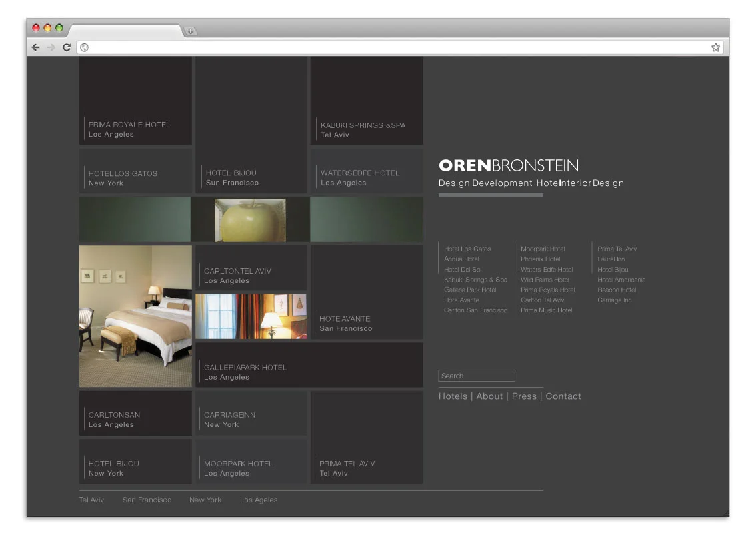
Task: Select Carlton San Francisco in list
Action: 475,310
